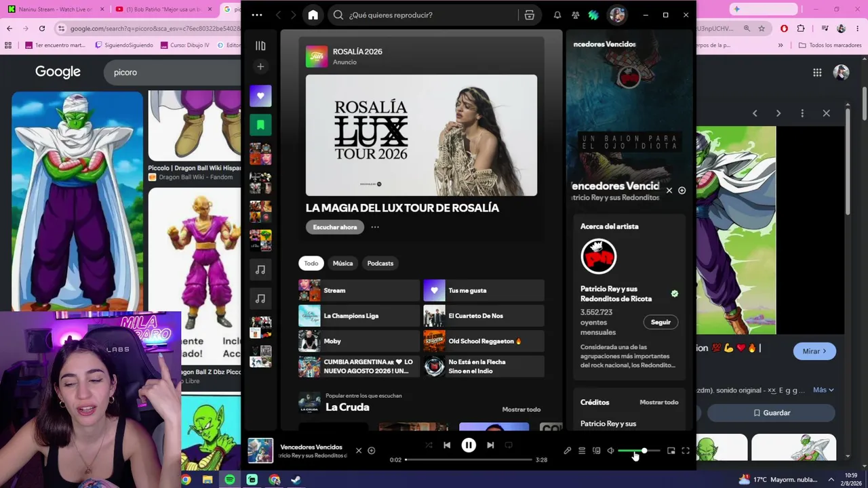This screenshot has width=868, height=488.
Task: Expand hidden bookmarks chevron in Chrome
Action: pyautogui.click(x=781, y=45)
